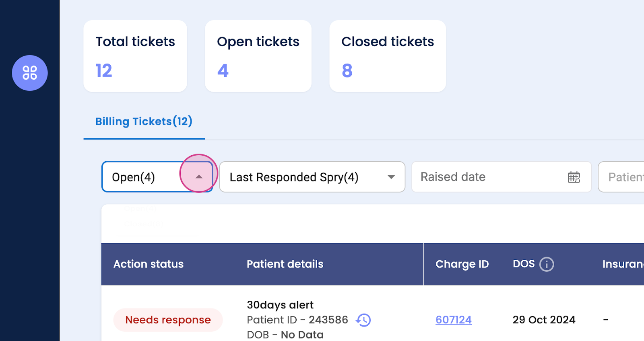644x341 pixels.
Task: Click the DOS info icon
Action: (546, 264)
